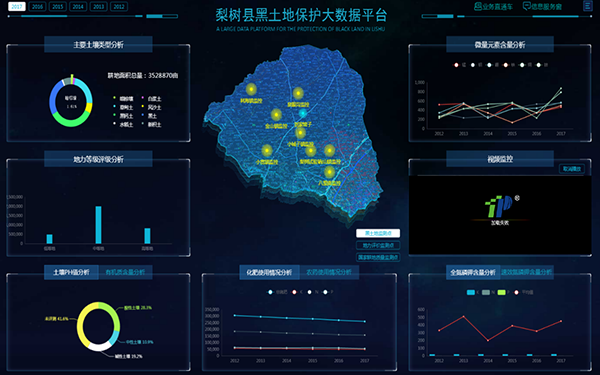Switch to year 2015

[x=57, y=7]
